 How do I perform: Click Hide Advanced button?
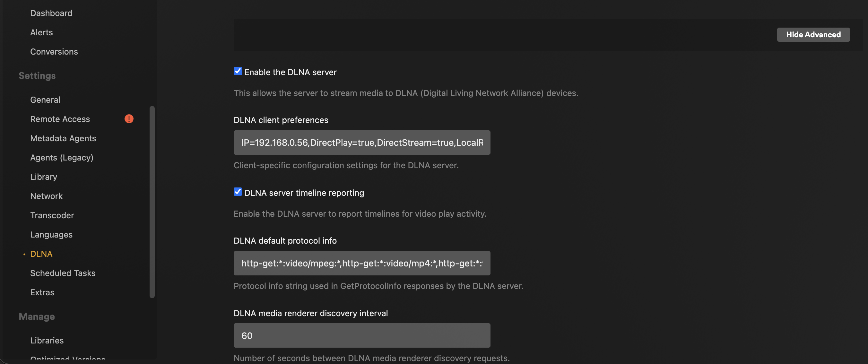click(813, 34)
